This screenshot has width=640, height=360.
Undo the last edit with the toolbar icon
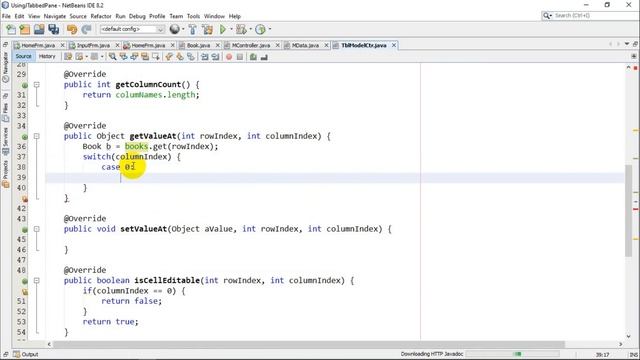pos(72,29)
